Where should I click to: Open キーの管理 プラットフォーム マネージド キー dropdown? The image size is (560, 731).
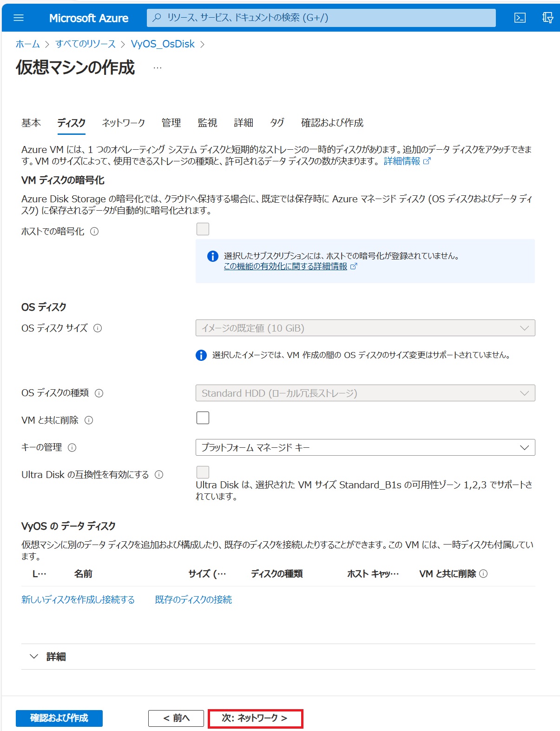click(365, 447)
